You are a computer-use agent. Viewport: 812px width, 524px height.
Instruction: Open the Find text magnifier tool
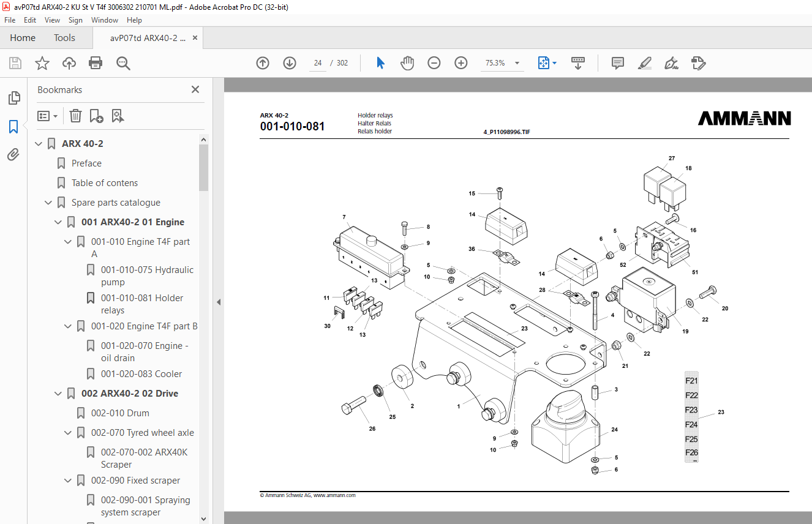123,63
